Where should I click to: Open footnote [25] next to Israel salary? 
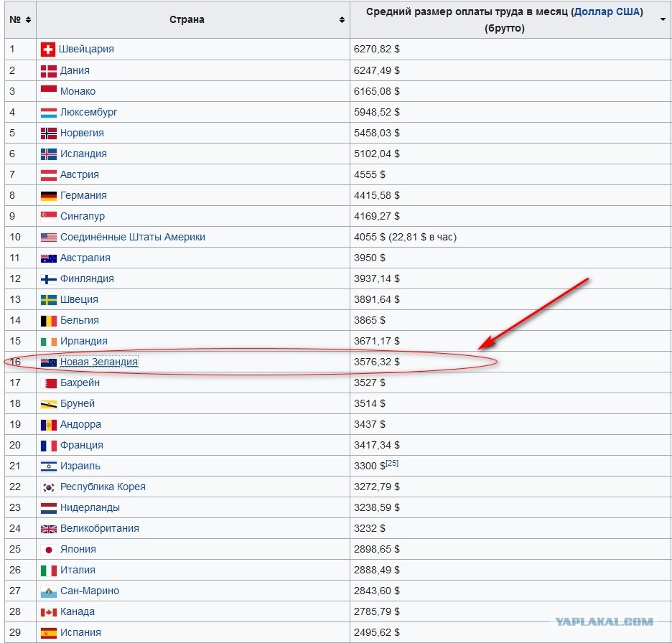coord(392,463)
